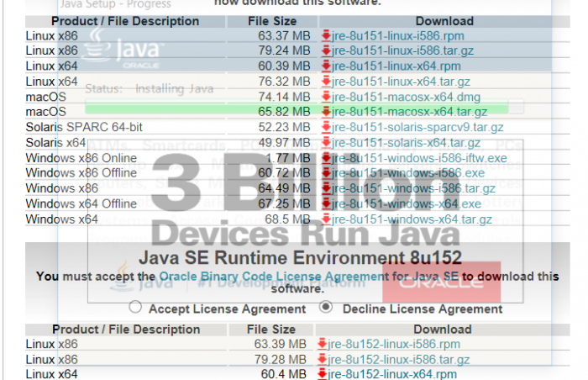Viewport: 588px width, 380px height.
Task: Download jre-8u151-linux-i586.tar.gz
Action: [x=402, y=50]
